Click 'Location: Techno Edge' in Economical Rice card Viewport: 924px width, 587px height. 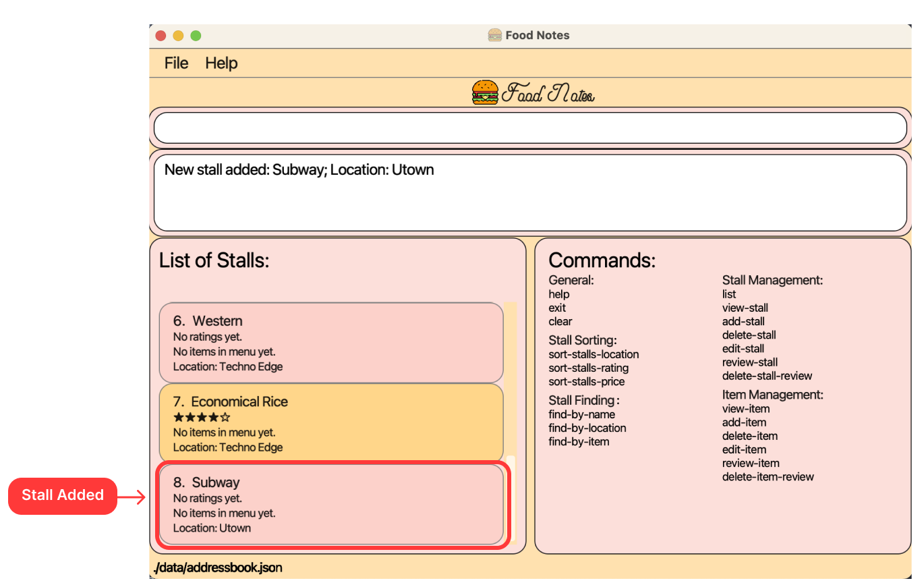[x=228, y=447]
